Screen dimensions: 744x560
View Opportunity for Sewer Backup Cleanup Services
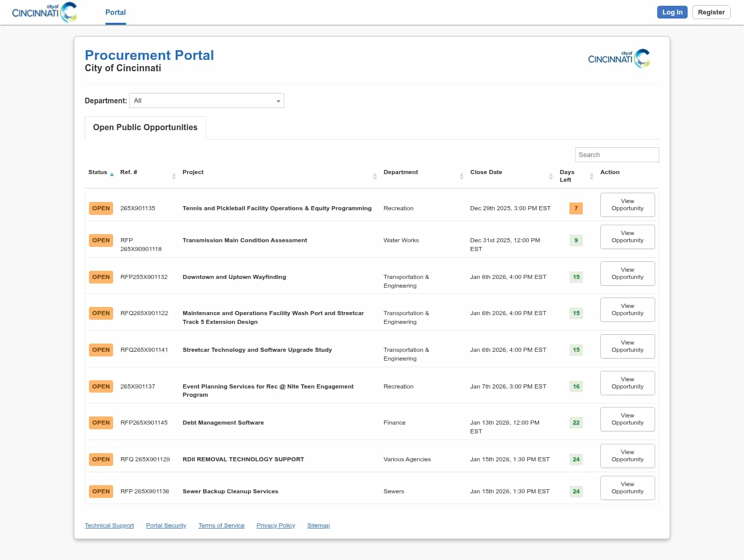(627, 488)
